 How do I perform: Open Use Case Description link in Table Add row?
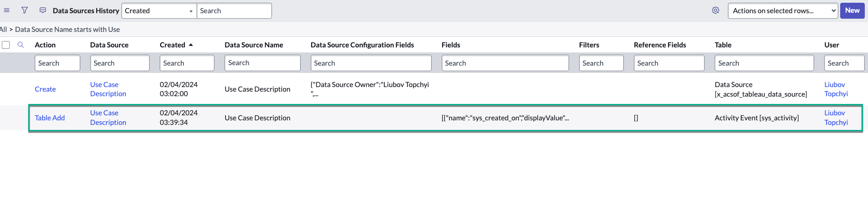[108, 118]
